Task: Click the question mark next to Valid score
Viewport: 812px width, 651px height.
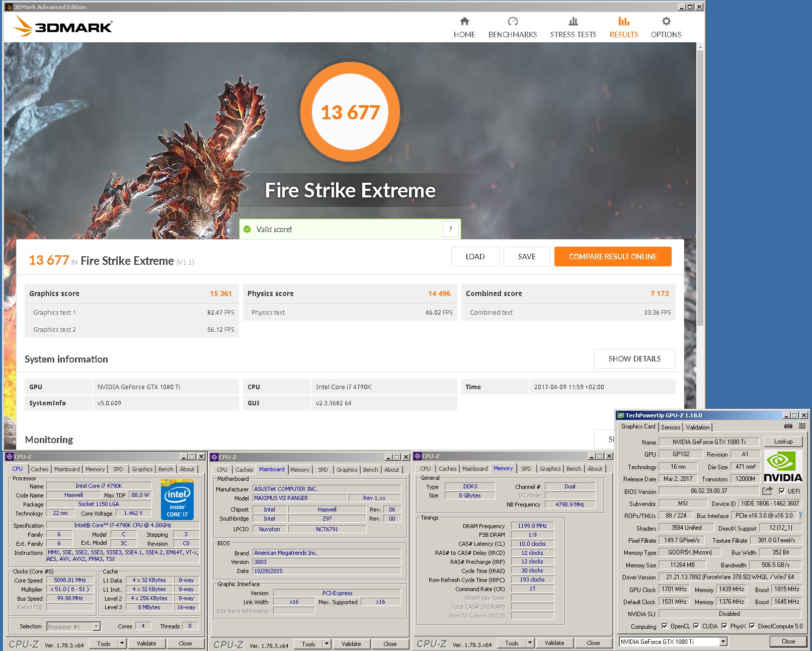Action: (451, 229)
